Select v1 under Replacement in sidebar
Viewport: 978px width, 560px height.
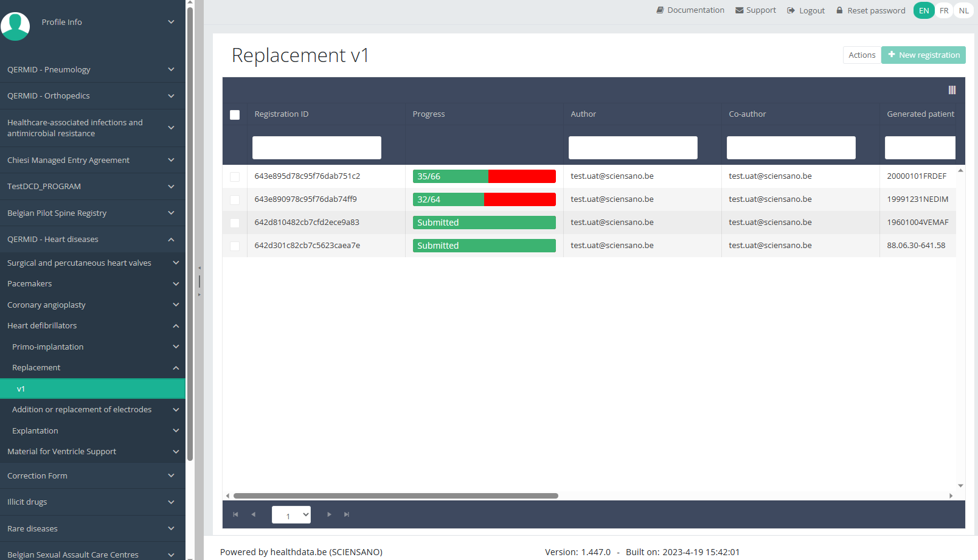point(92,389)
